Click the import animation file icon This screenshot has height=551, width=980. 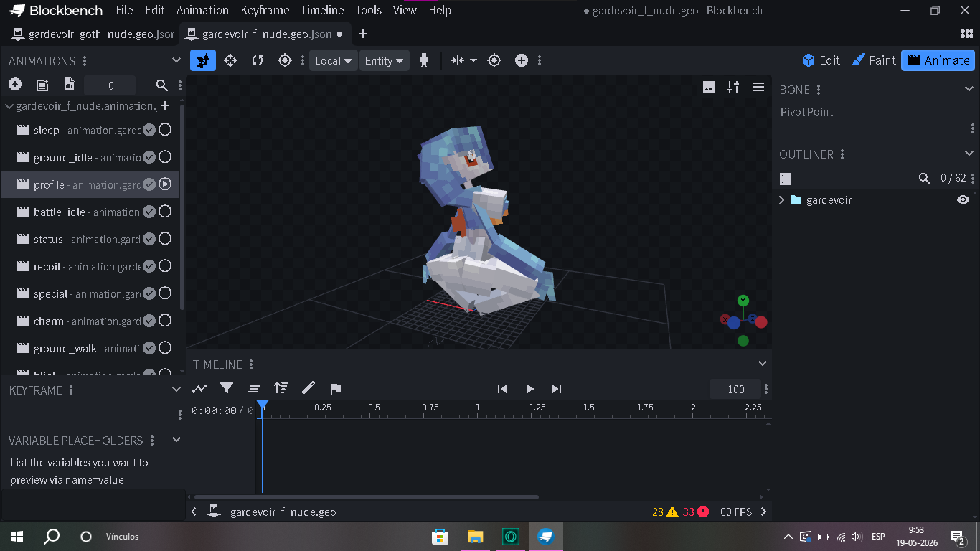tap(69, 85)
